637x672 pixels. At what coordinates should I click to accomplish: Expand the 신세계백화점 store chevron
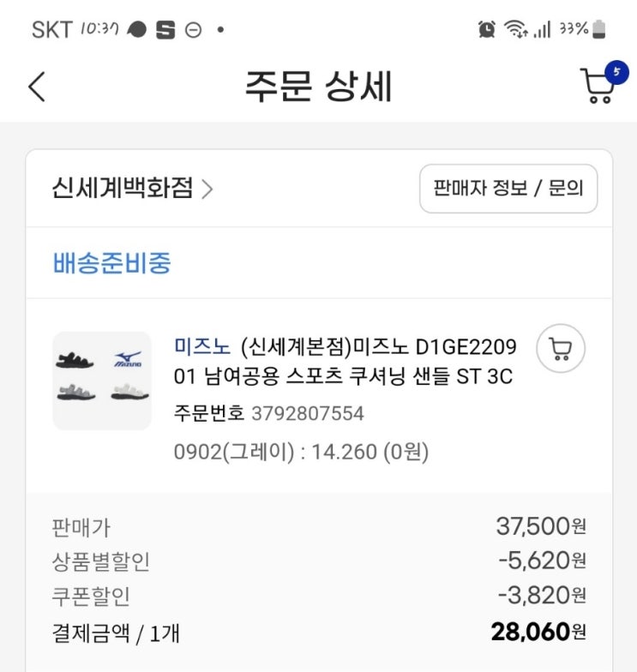coord(207,189)
